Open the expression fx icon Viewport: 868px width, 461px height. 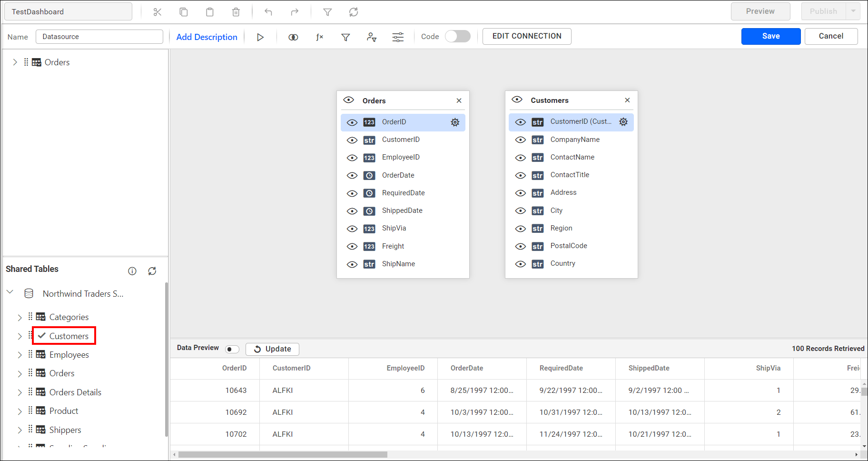320,37
